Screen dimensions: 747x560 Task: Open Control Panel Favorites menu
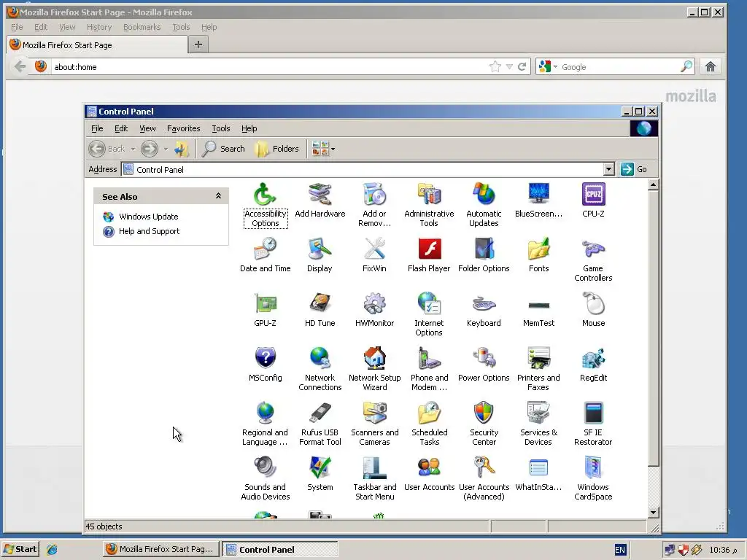183,128
